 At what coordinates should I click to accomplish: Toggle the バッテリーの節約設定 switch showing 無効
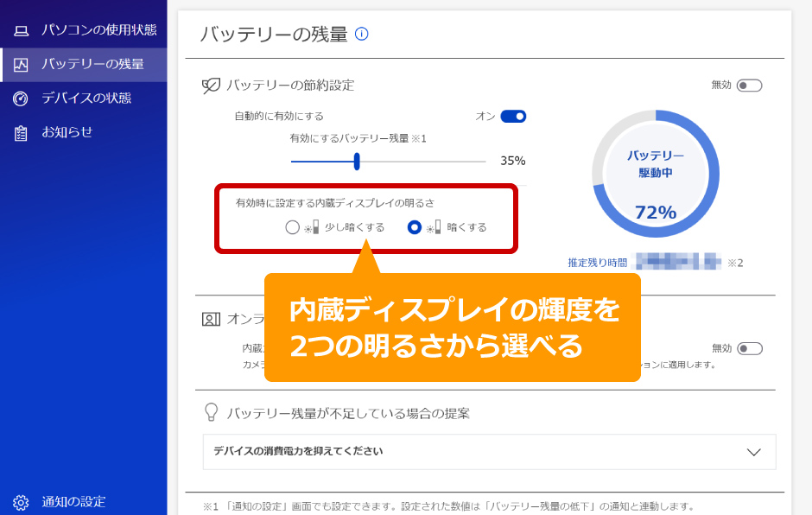[749, 86]
